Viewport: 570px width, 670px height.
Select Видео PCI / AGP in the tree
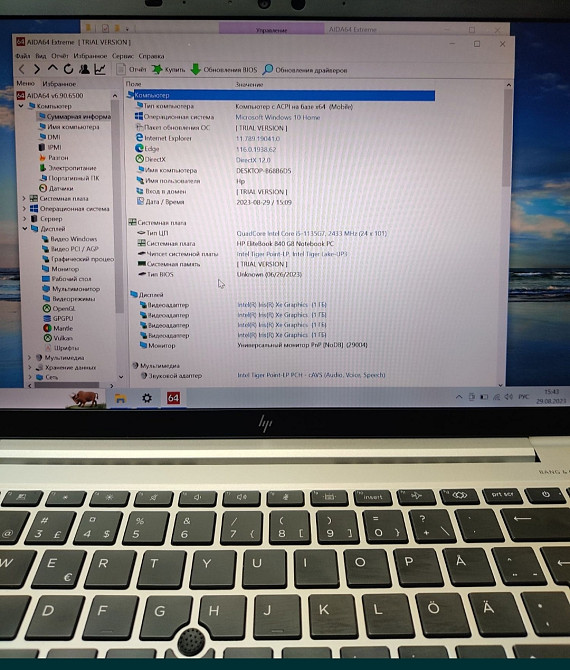[70, 248]
